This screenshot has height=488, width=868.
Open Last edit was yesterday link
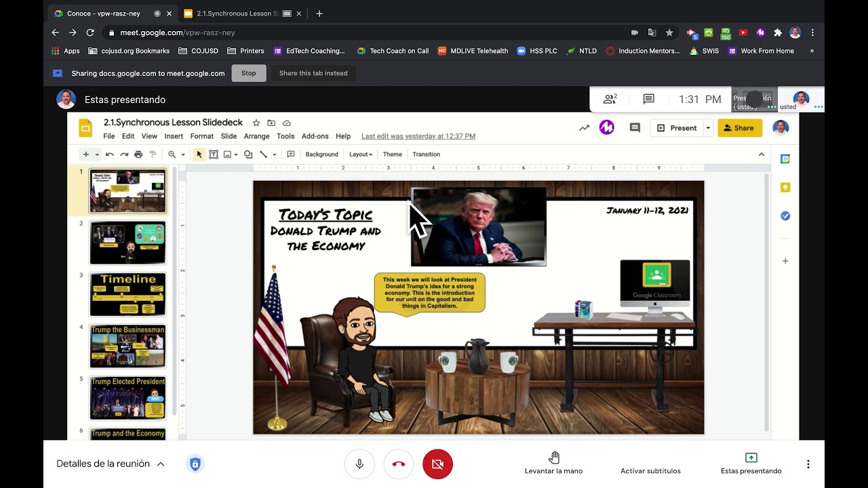click(x=418, y=136)
